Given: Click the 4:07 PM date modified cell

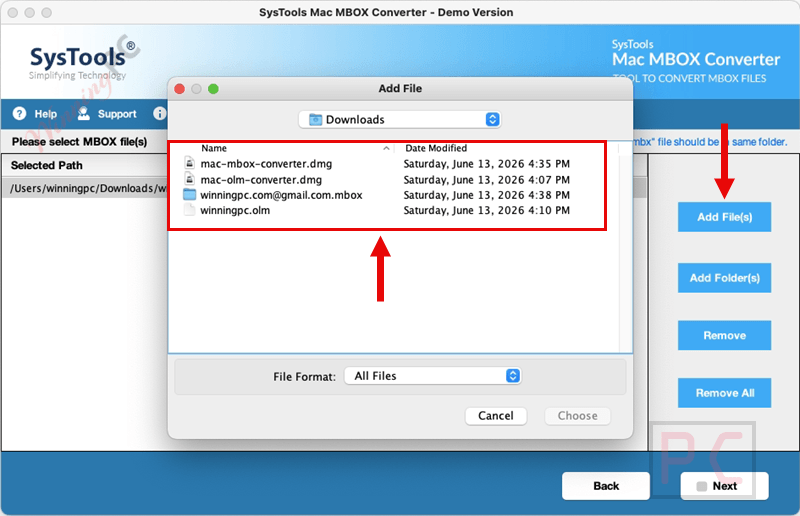Looking at the screenshot, I should (x=486, y=180).
